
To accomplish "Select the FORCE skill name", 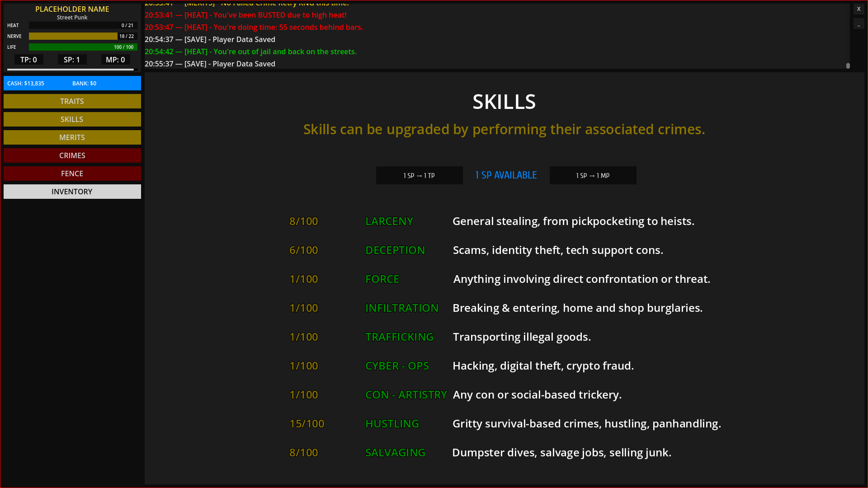I will click(382, 279).
